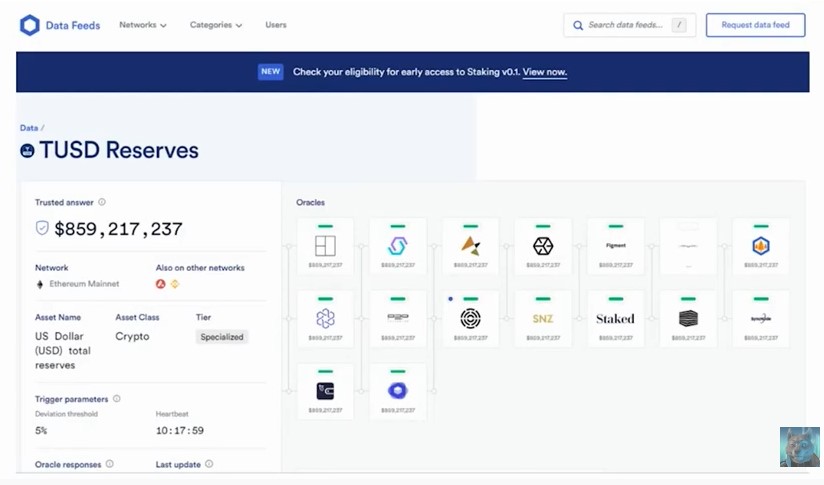Select the 10:17:59 heartbeat timer

[180, 430]
